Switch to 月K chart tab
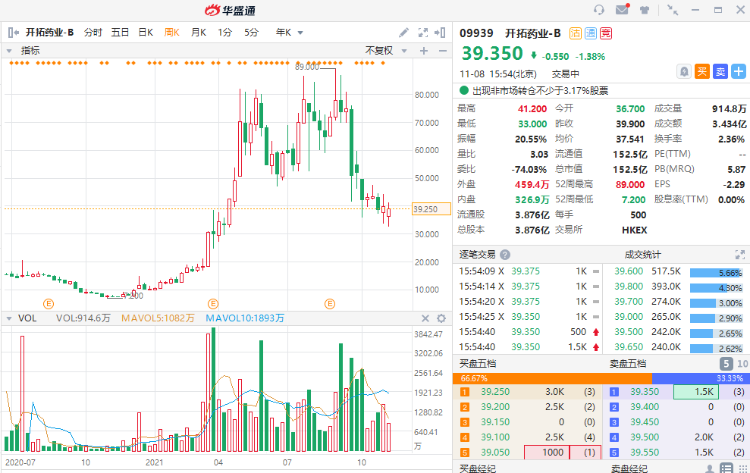750x473 pixels. [199, 33]
